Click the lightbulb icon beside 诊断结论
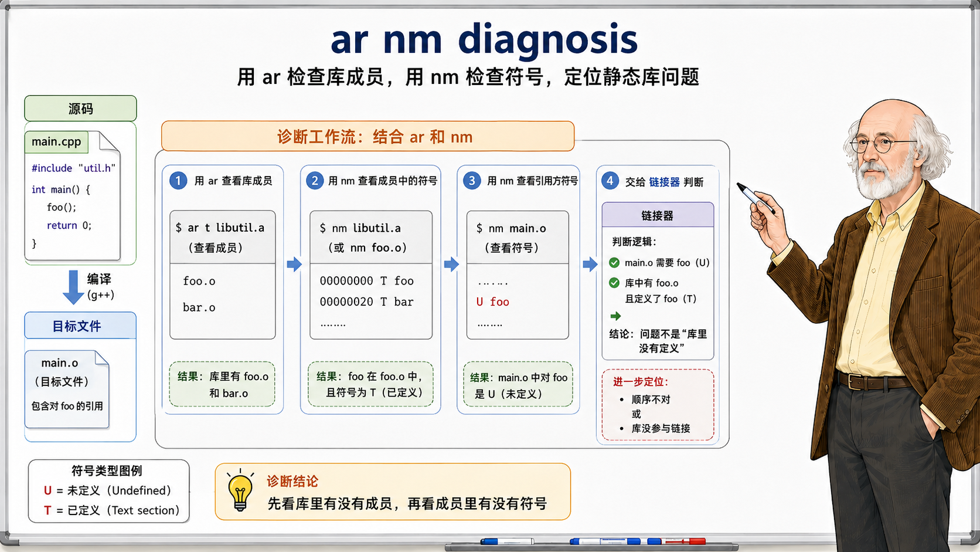 240,490
